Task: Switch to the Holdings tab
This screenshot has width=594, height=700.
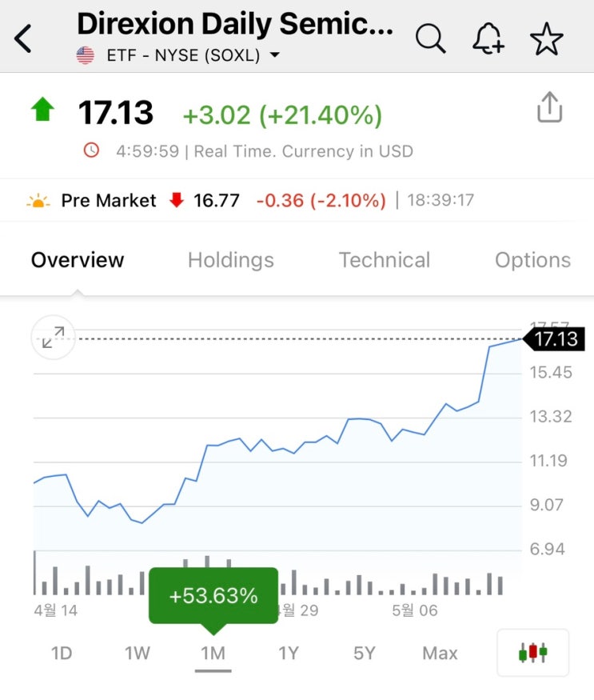Action: pos(230,260)
